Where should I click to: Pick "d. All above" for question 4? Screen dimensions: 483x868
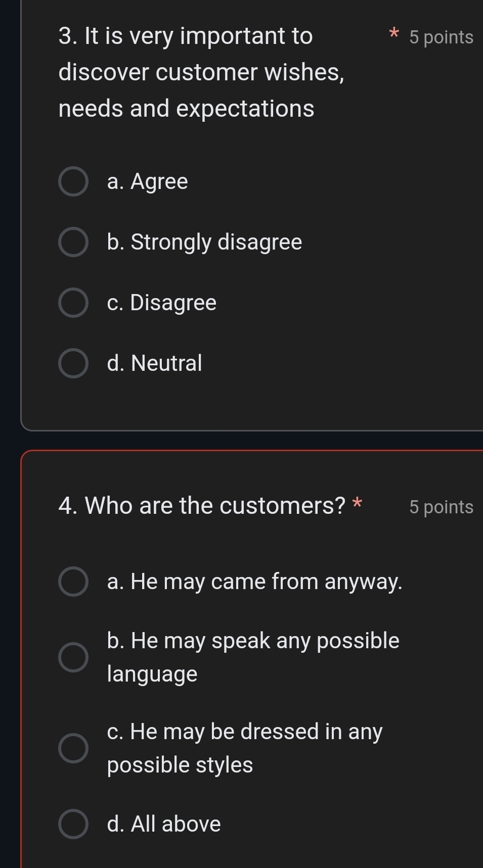[74, 824]
